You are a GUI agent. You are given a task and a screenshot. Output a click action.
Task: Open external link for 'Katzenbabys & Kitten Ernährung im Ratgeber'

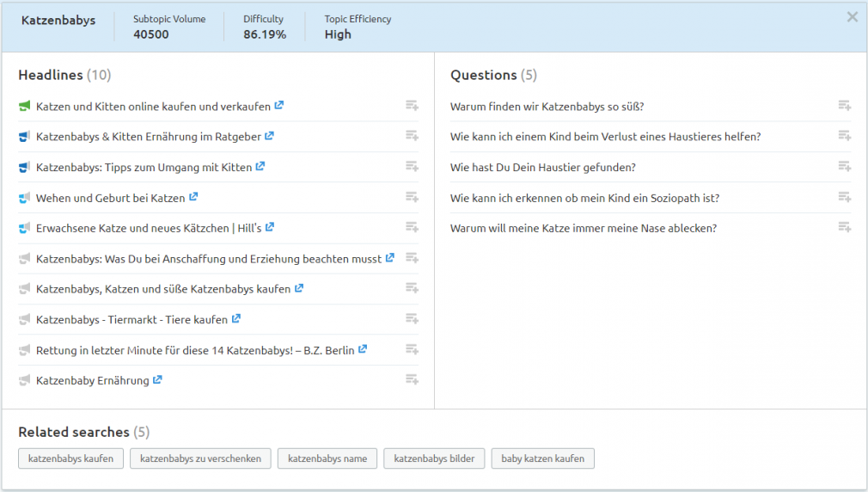tap(269, 135)
